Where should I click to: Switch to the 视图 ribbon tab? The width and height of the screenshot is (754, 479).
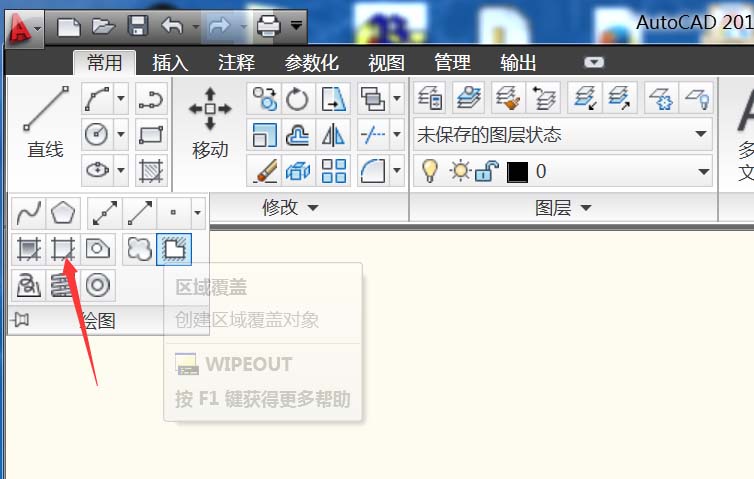386,63
